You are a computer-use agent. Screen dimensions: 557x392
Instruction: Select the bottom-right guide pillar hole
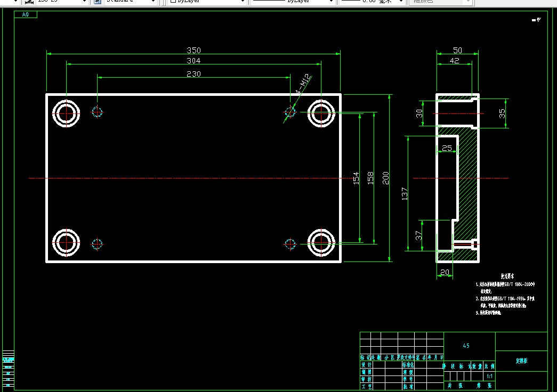(321, 242)
